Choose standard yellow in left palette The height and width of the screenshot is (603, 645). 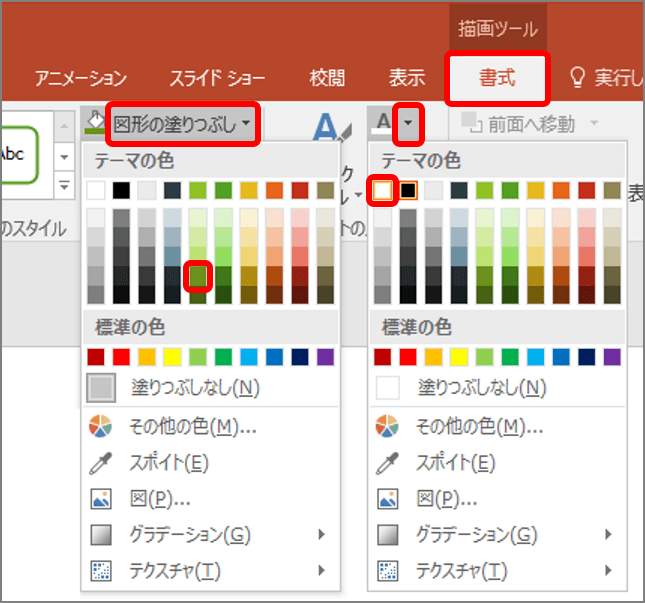(x=172, y=357)
